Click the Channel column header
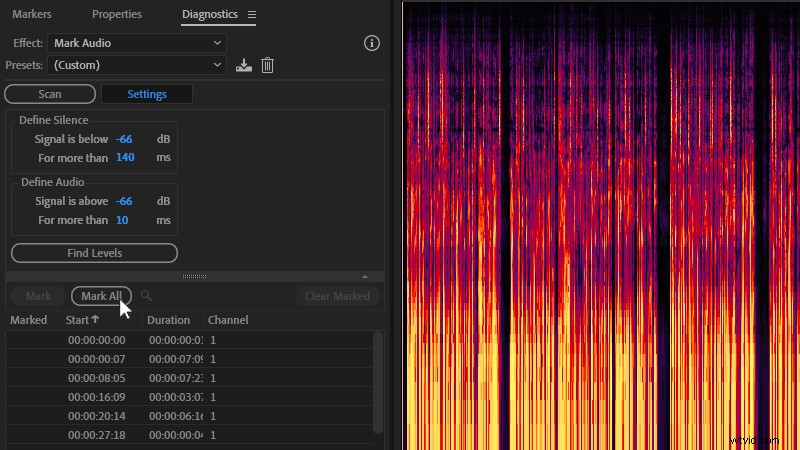Viewport: 800px width, 450px height. [x=228, y=320]
